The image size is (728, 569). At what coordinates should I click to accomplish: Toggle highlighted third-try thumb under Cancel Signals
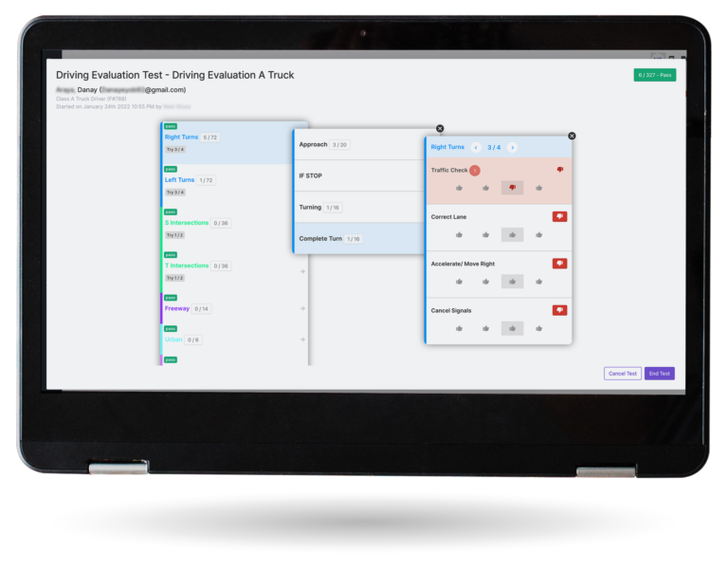512,328
